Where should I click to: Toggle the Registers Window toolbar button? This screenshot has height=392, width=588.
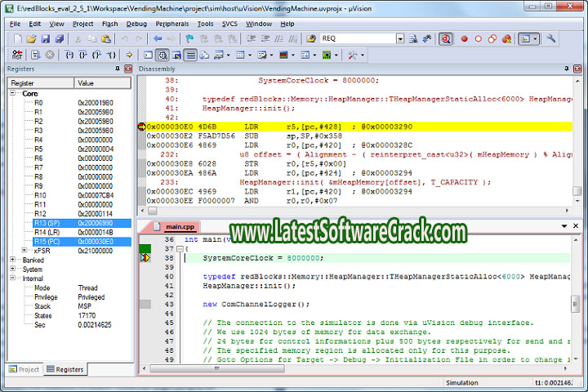pyautogui.click(x=190, y=55)
